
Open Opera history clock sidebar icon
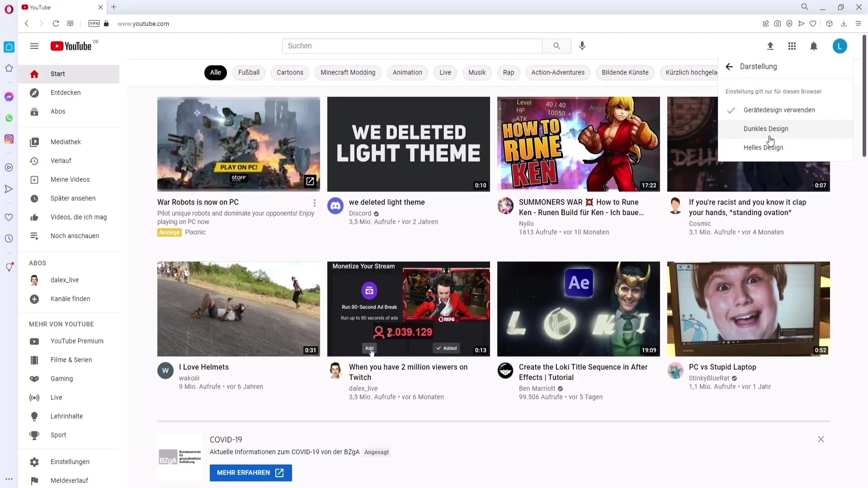9,239
